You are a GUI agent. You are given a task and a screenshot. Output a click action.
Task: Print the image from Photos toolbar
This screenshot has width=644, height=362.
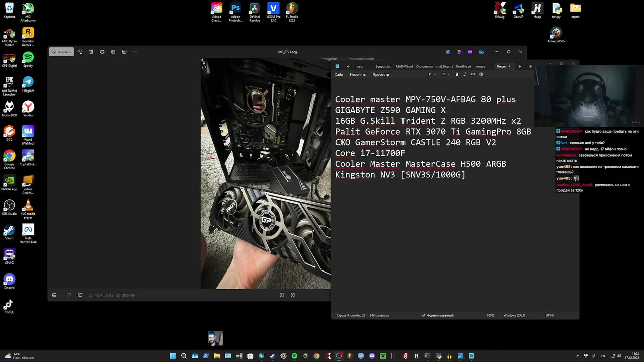click(x=102, y=52)
